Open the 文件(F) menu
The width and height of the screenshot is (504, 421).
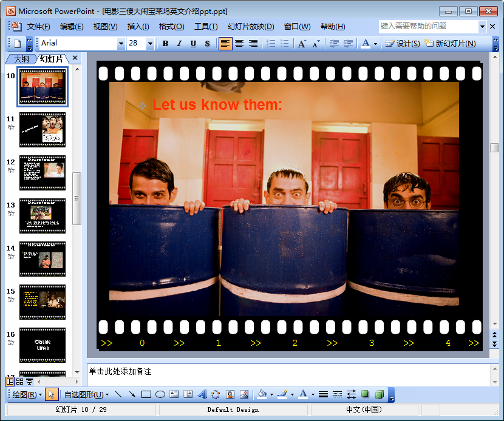tap(39, 26)
